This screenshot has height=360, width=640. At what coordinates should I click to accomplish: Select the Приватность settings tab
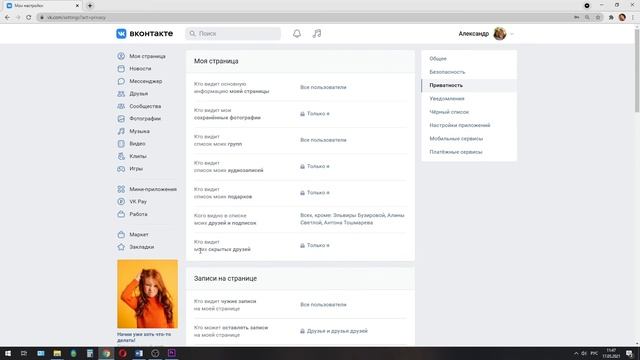tap(469, 85)
